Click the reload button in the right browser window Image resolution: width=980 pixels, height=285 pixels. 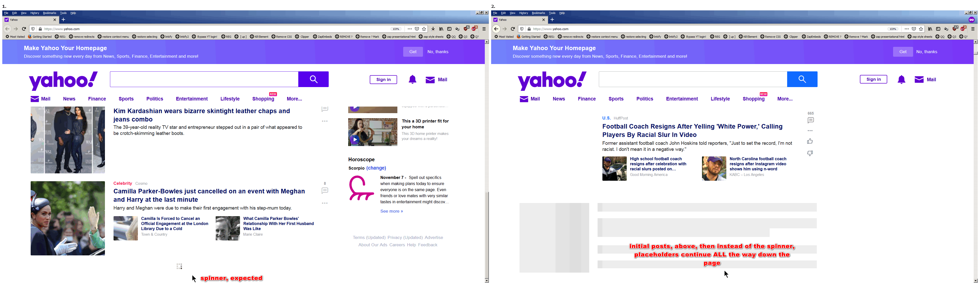513,29
